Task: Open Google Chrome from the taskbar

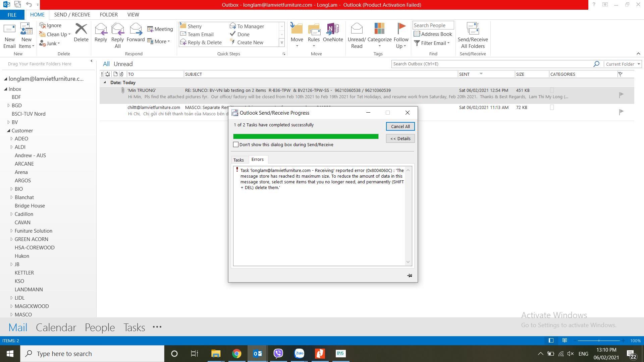Action: (237, 354)
